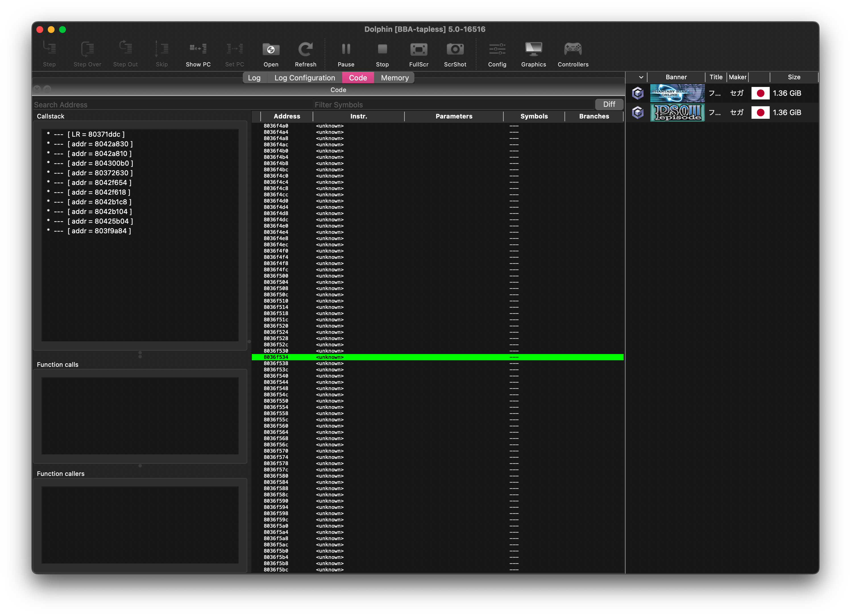Switch to the Memory tab
The width and height of the screenshot is (851, 616).
coord(394,78)
